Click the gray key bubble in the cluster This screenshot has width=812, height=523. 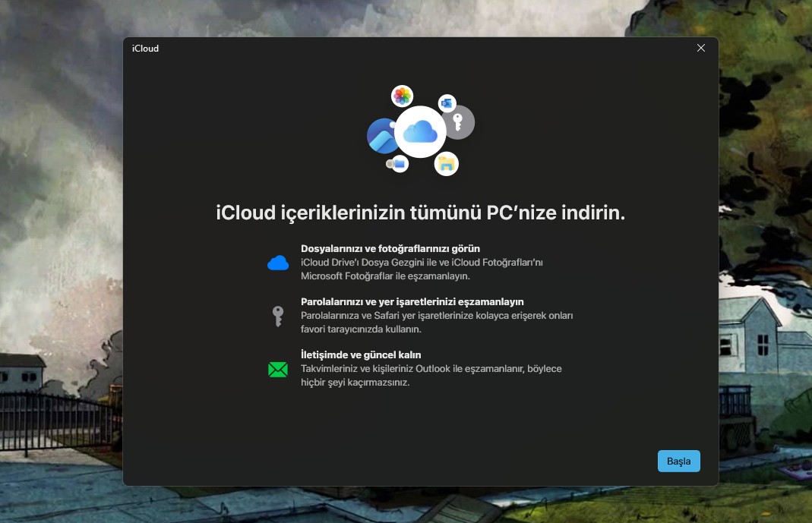[458, 122]
